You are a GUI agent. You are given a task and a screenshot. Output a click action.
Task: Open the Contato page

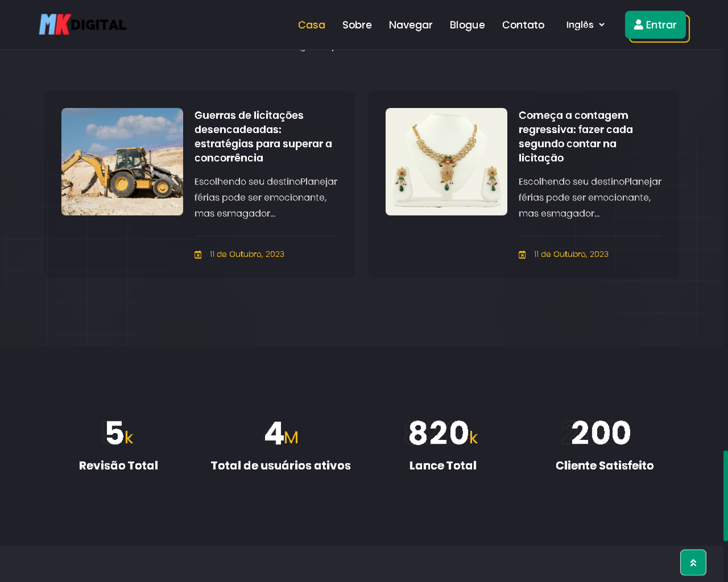(x=523, y=25)
